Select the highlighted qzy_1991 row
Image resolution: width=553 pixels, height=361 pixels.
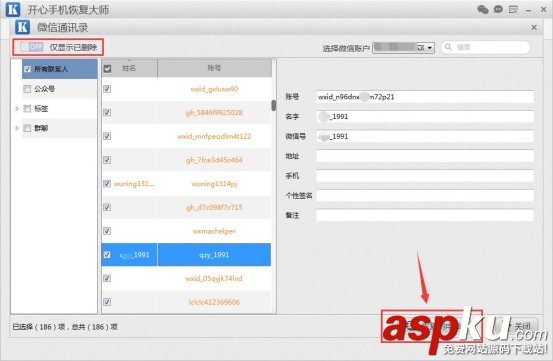pyautogui.click(x=187, y=255)
